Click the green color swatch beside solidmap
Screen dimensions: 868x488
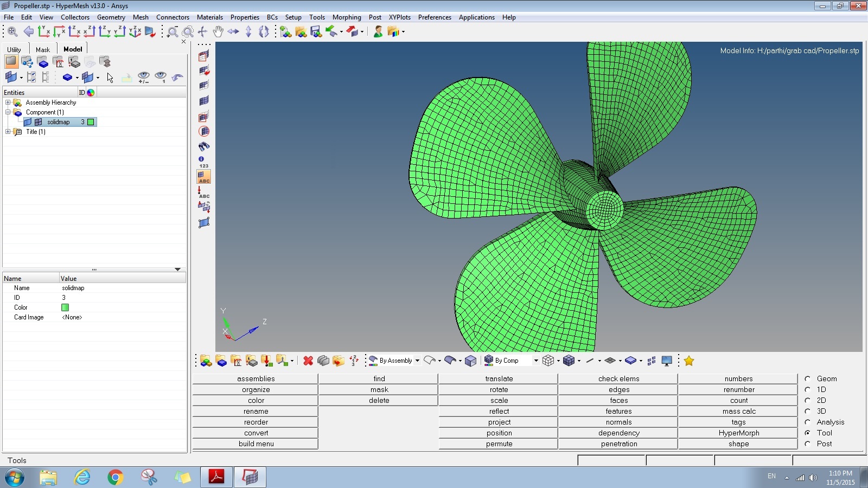[91, 122]
